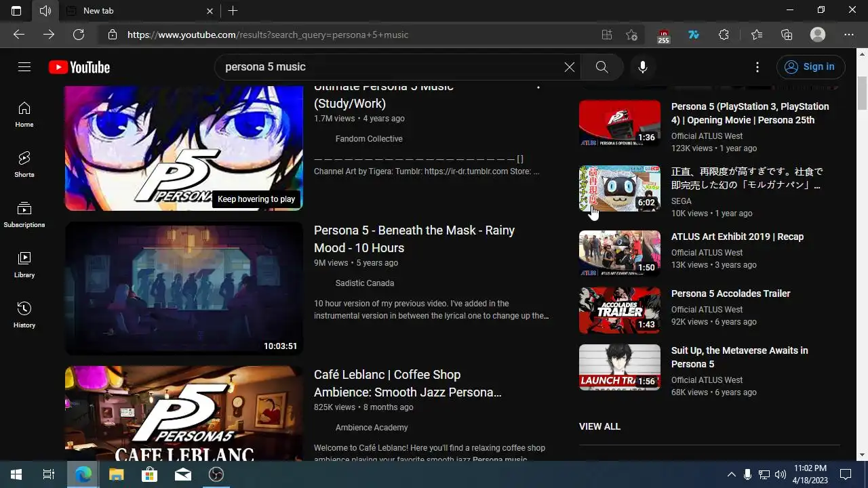Show hidden tray icons chevron
The image size is (868, 488).
pyautogui.click(x=731, y=474)
